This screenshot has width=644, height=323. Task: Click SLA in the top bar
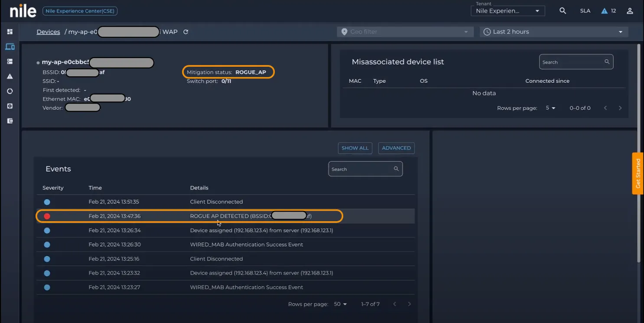pos(585,11)
